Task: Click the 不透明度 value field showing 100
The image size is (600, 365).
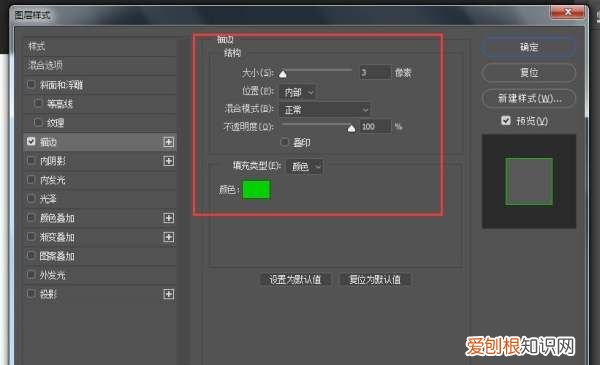Action: tap(375, 127)
